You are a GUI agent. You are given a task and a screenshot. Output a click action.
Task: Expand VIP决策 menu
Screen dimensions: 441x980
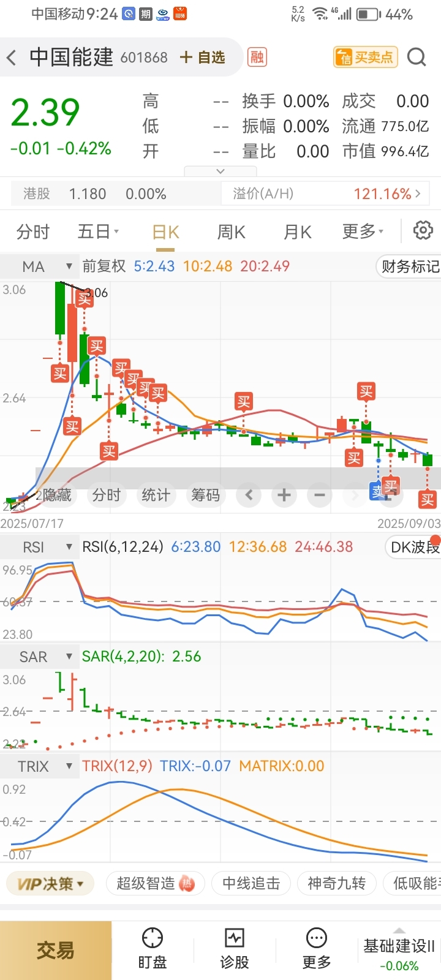[x=50, y=884]
